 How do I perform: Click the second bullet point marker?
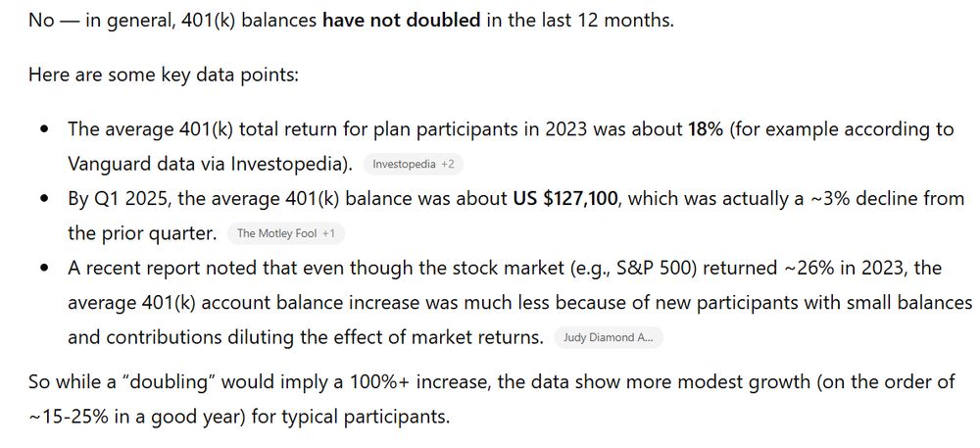click(44, 200)
